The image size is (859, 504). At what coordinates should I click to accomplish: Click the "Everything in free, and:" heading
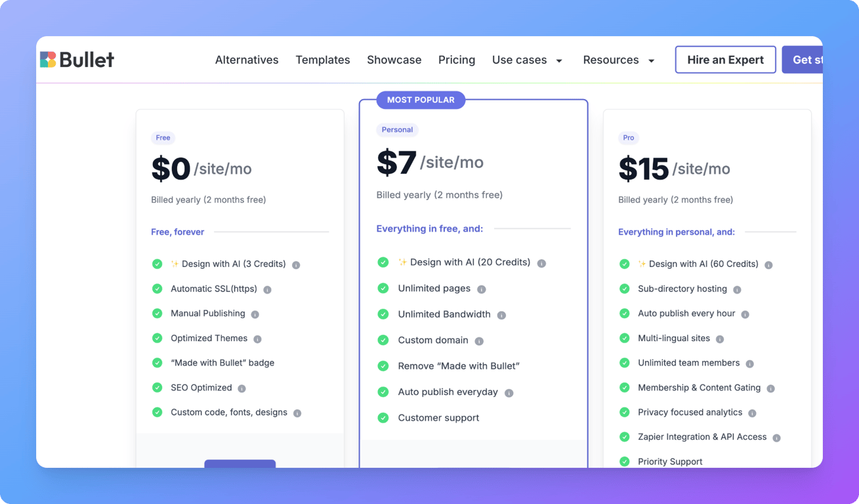click(x=430, y=228)
